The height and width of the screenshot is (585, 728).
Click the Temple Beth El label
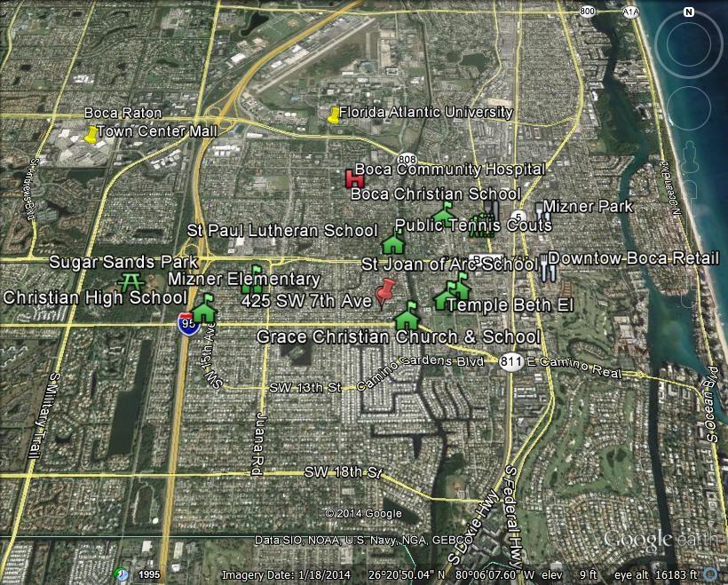[x=510, y=305]
